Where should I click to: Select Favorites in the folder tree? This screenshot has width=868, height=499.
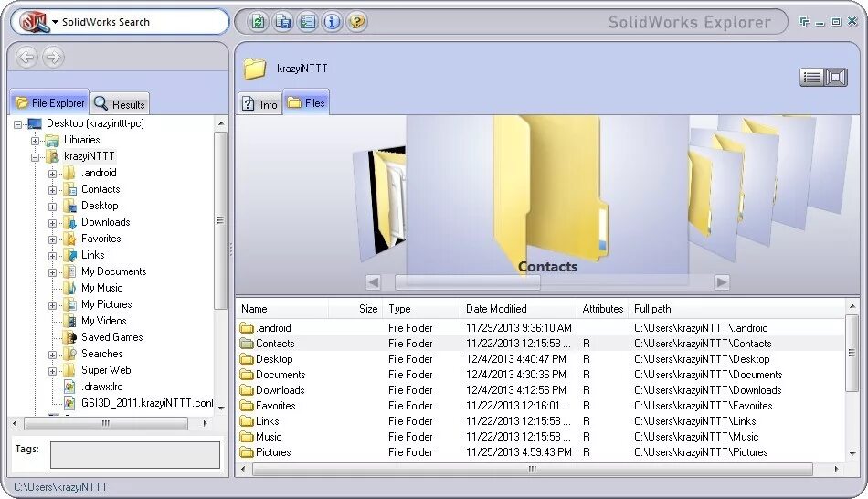pyautogui.click(x=101, y=239)
